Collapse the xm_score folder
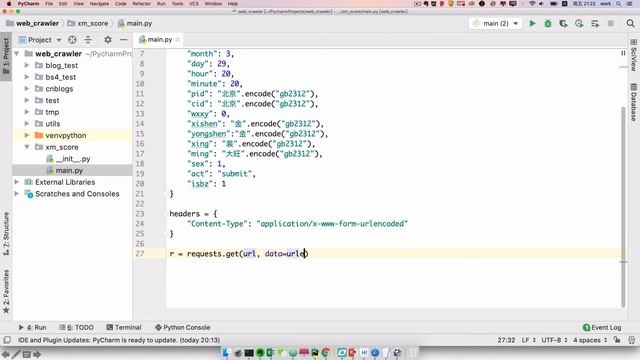 point(27,147)
